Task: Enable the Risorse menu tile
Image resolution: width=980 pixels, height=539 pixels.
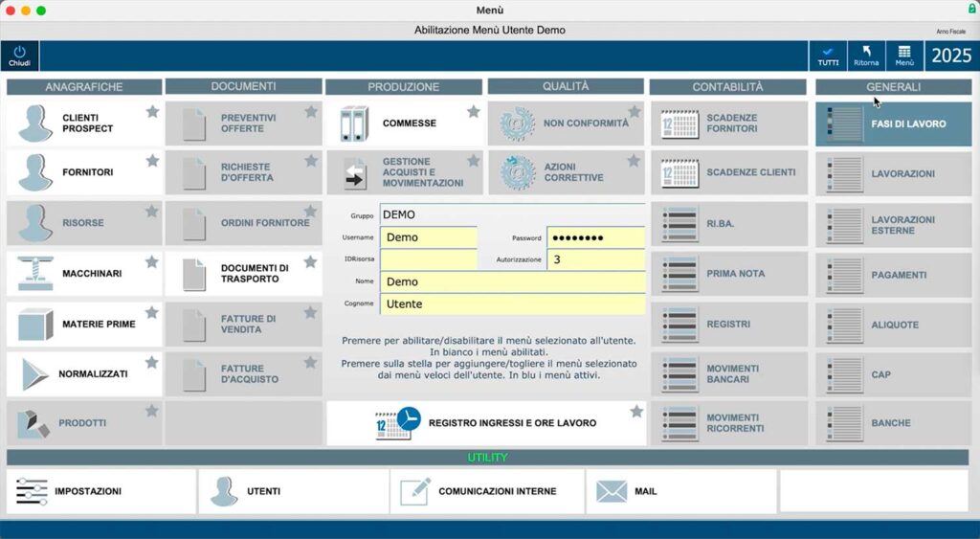Action: click(x=84, y=223)
